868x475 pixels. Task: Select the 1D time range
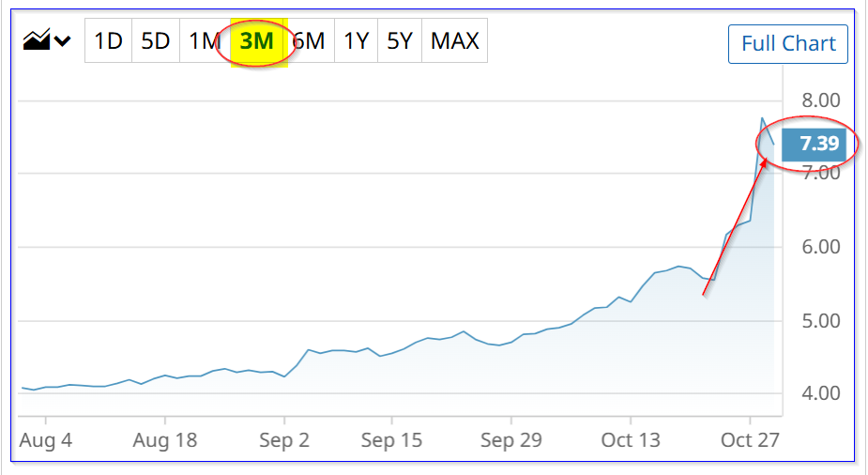[108, 41]
